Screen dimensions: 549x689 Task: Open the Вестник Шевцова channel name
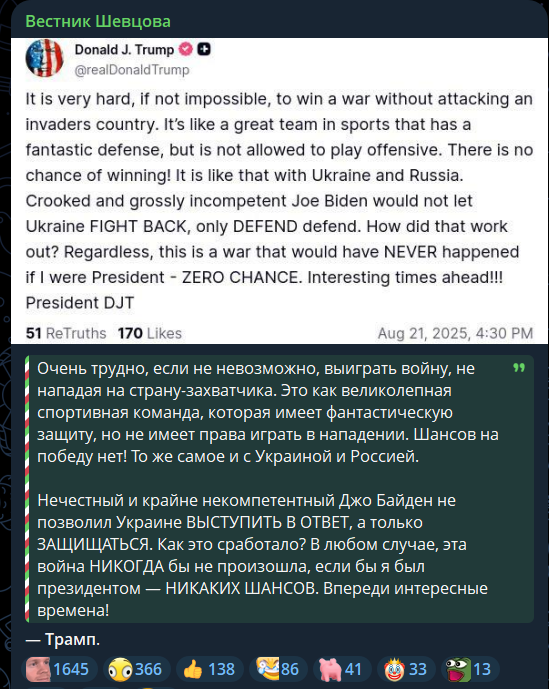pos(98,21)
